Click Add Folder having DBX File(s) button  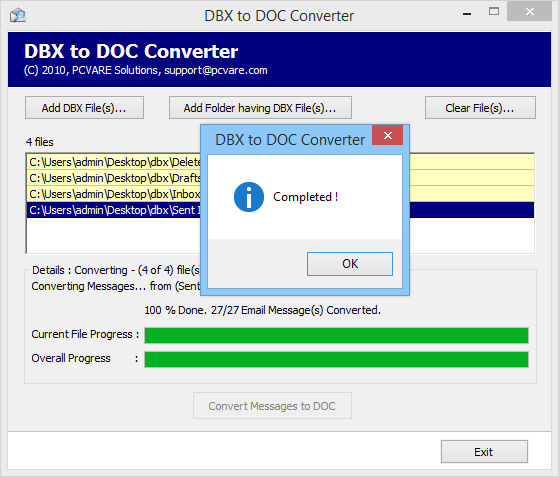pos(260,108)
